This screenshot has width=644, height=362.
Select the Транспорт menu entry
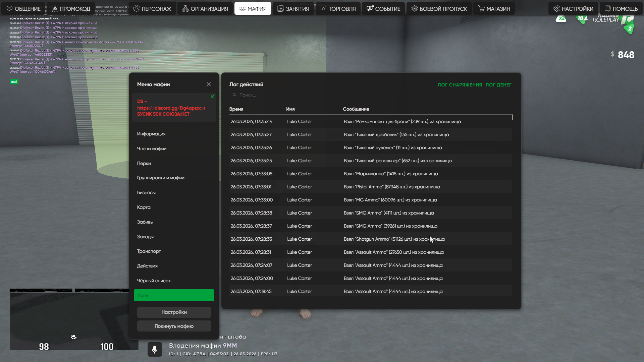149,251
